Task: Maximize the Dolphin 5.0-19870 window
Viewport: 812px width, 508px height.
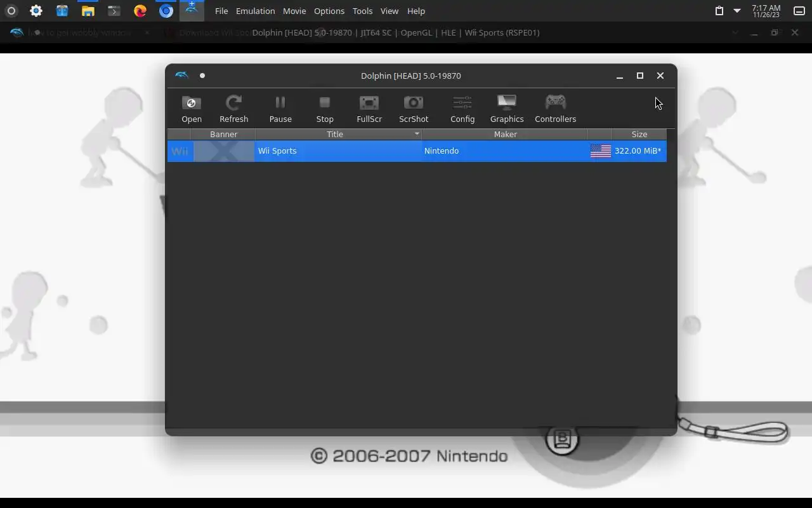Action: [640, 76]
